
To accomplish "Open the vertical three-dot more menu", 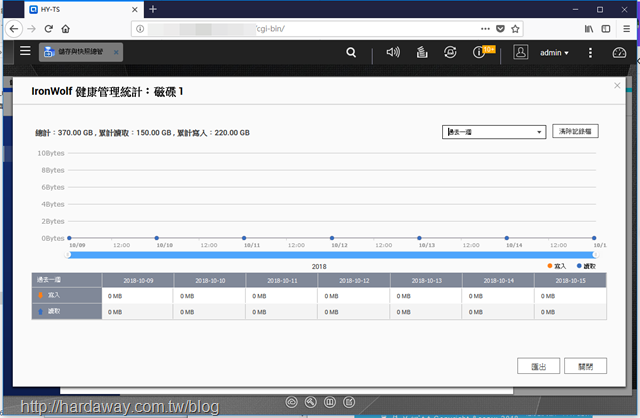I will click(590, 52).
